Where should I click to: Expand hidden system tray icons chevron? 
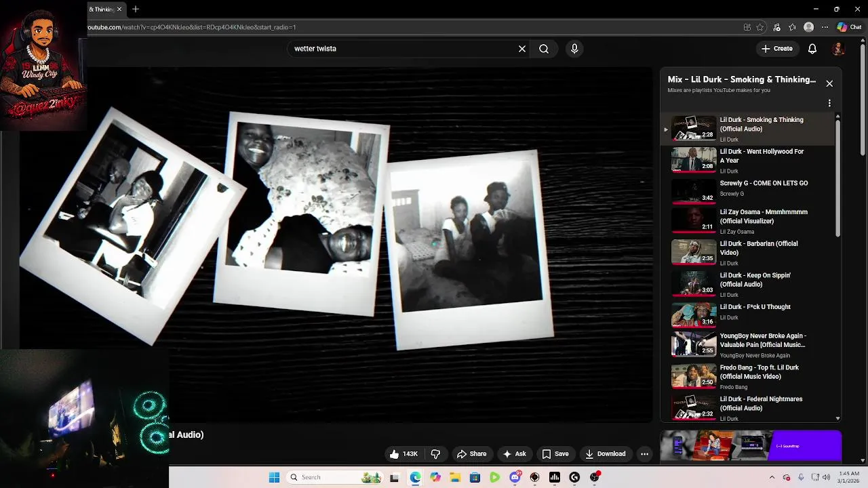click(x=772, y=477)
